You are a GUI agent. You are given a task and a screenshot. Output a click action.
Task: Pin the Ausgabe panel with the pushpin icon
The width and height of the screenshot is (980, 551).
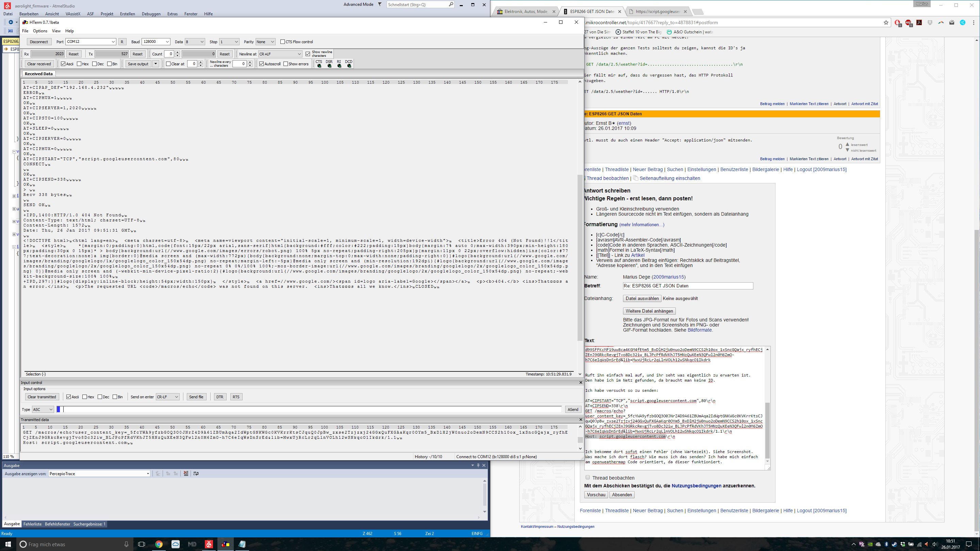tap(478, 465)
